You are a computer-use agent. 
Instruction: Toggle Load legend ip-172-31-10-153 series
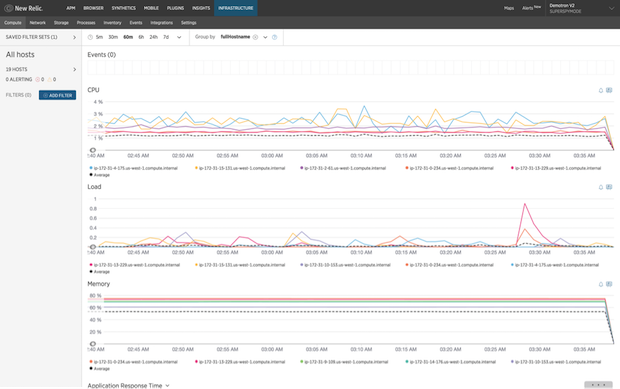(345, 265)
